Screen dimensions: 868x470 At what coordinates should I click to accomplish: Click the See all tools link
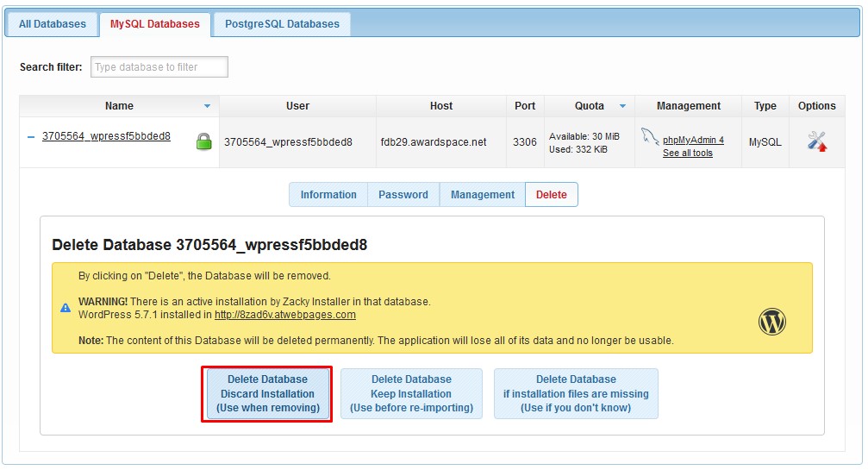click(688, 153)
